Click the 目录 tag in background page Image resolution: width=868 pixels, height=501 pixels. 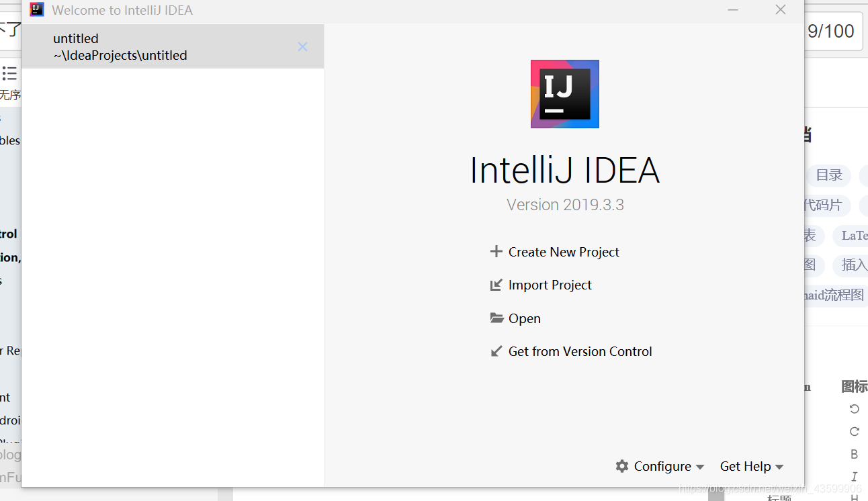(x=829, y=176)
